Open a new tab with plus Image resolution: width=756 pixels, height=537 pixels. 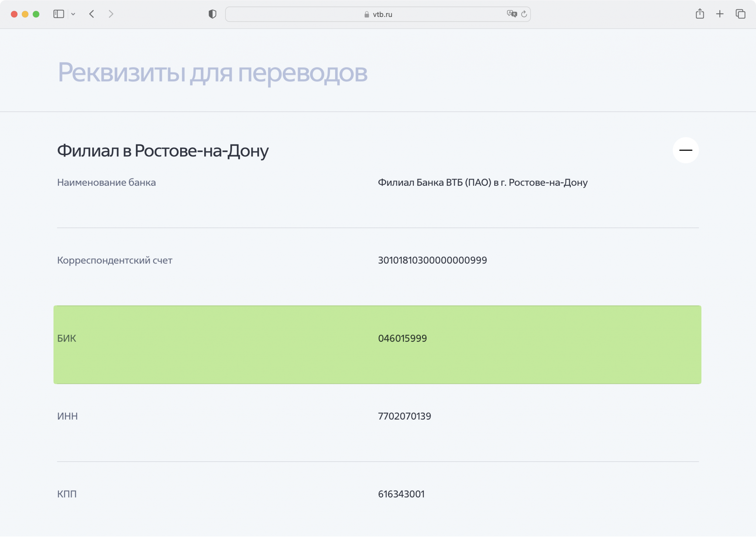click(x=719, y=14)
